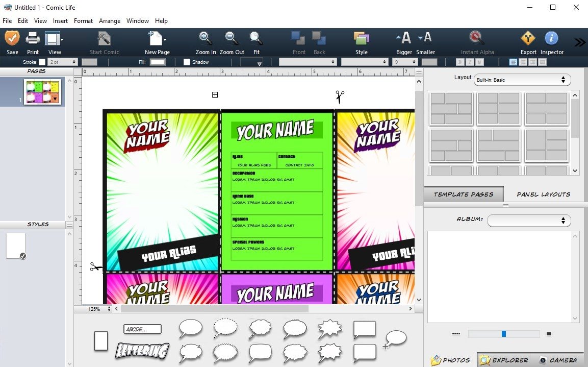This screenshot has height=367, width=588.
Task: Open the Album dropdown
Action: (x=529, y=221)
